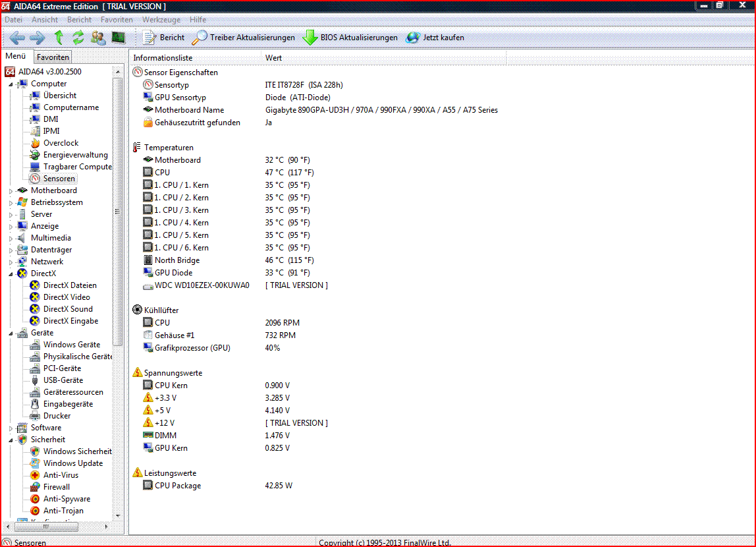
Task: Click the USB-Geräte plug icon
Action: tap(35, 380)
